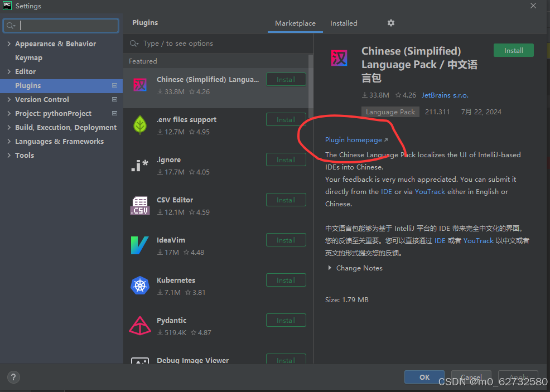Install the CSV Editor plugin
Image resolution: width=550 pixels, height=392 pixels.
(286, 200)
